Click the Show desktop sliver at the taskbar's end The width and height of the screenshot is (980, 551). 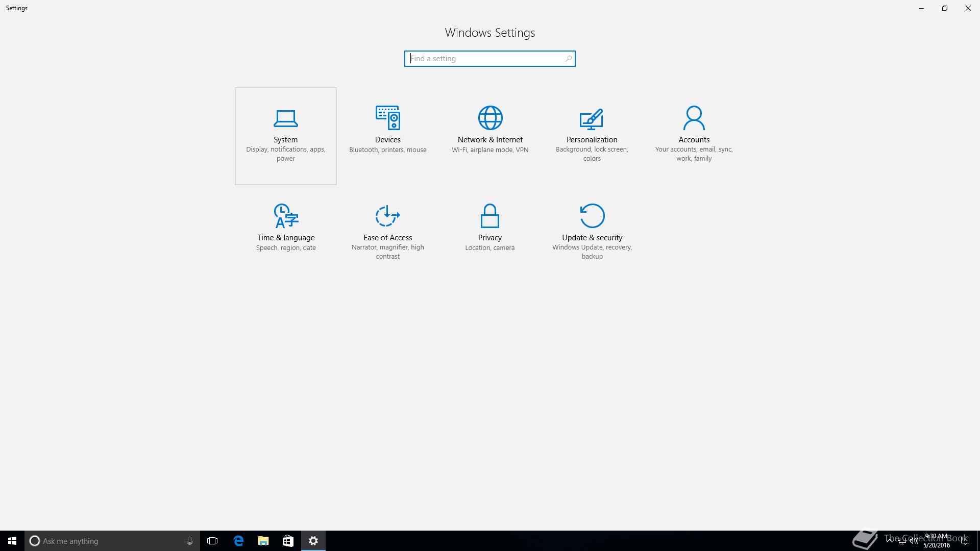(x=978, y=541)
